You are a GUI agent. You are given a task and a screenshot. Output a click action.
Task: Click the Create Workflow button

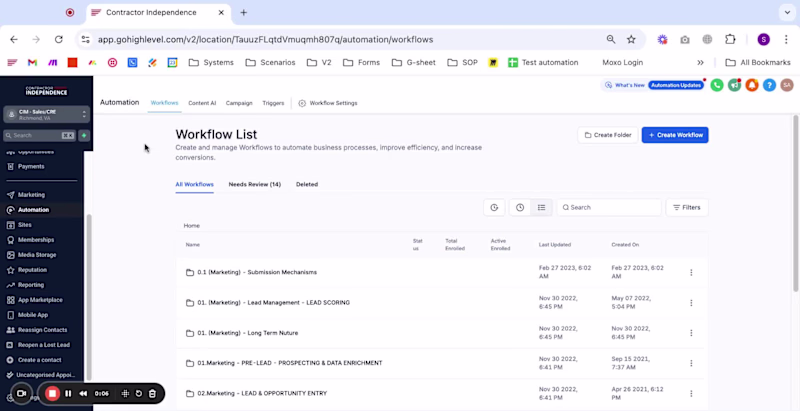point(675,135)
